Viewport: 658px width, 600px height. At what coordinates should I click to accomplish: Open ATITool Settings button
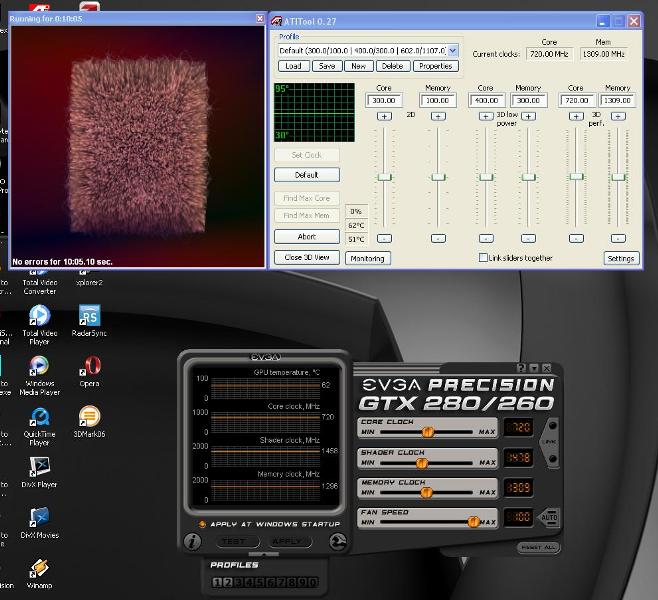click(x=621, y=258)
